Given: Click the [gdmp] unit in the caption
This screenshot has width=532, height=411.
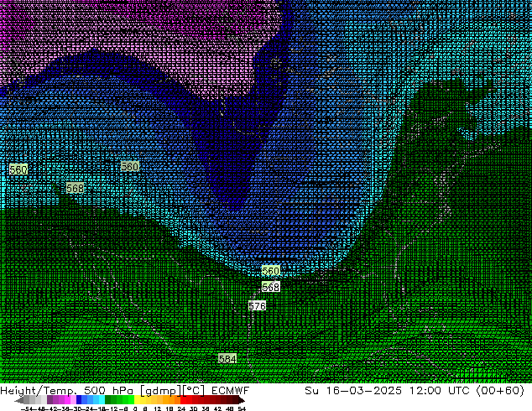Looking at the screenshot, I should [161, 391].
